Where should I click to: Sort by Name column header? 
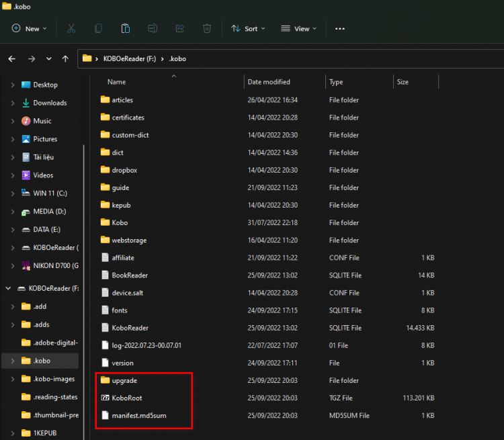click(x=116, y=82)
